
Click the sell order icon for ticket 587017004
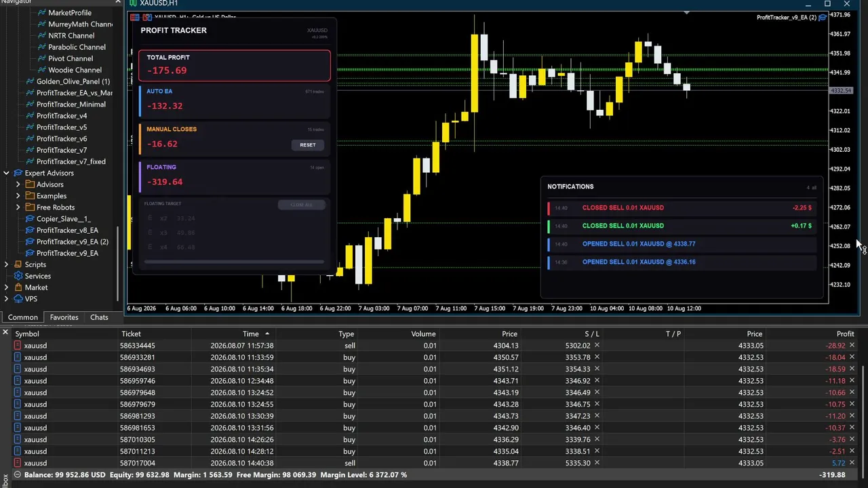18,463
